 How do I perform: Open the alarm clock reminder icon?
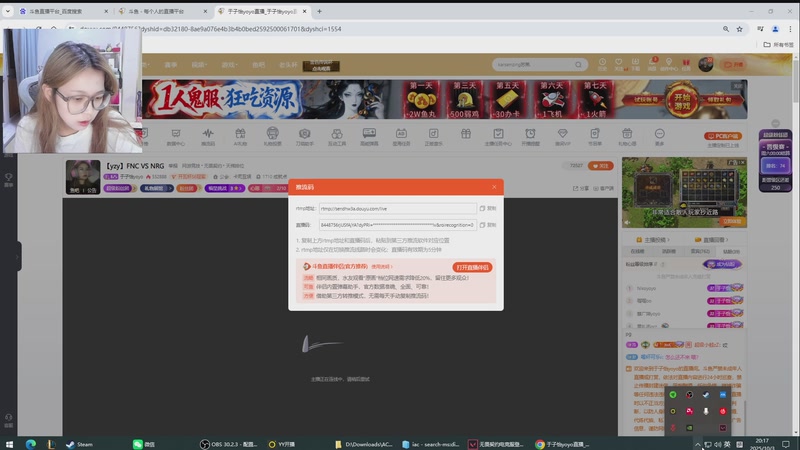[x=530, y=137]
